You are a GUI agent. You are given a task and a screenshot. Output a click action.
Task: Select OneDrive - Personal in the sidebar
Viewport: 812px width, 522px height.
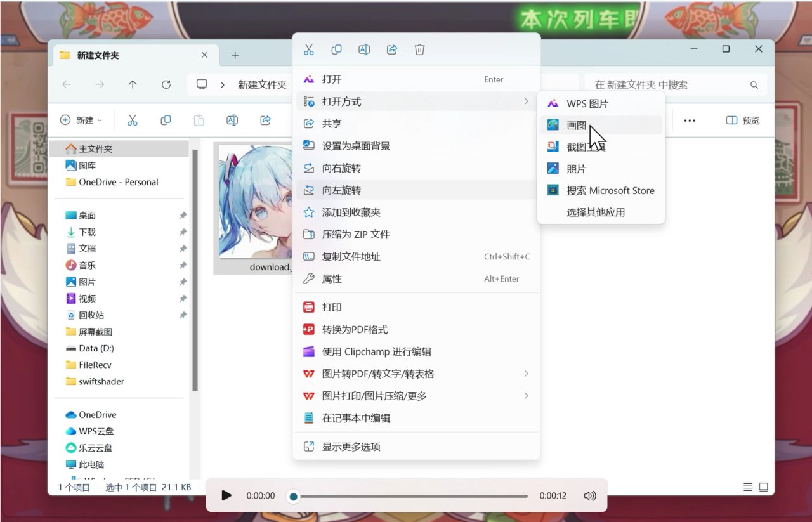[x=119, y=182]
